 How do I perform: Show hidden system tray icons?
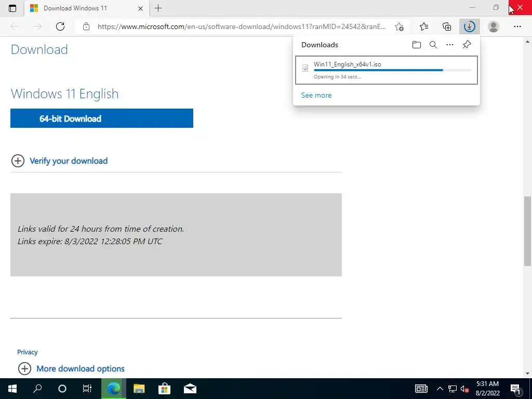[440, 389]
